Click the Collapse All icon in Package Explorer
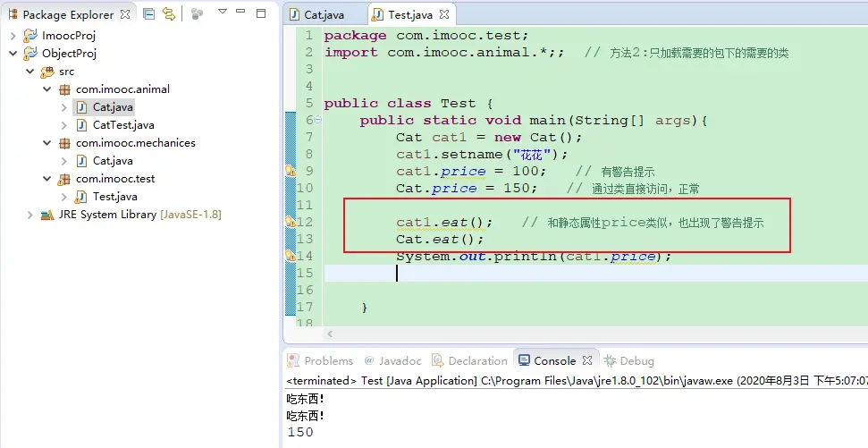The image size is (868, 448). (148, 14)
